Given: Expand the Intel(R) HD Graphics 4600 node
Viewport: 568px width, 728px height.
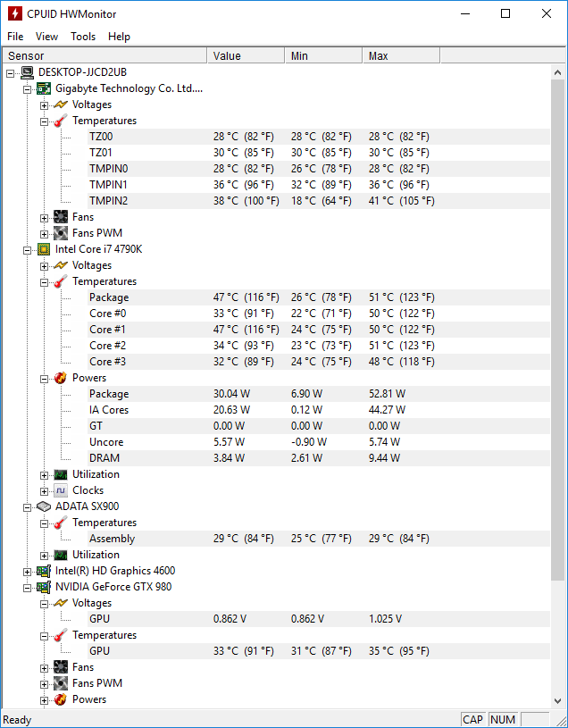Looking at the screenshot, I should click(28, 572).
